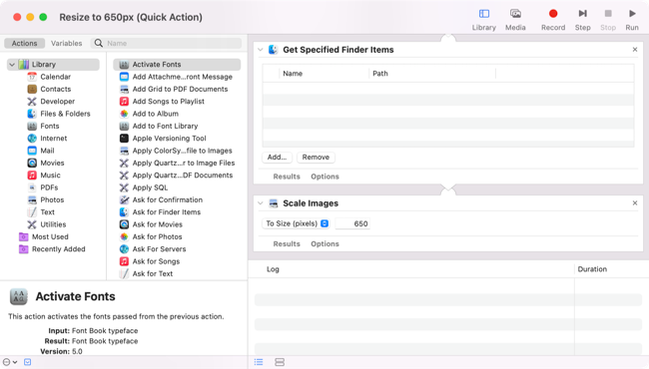Select the Activate Fonts action
This screenshot has height=369, width=649.
177,65
